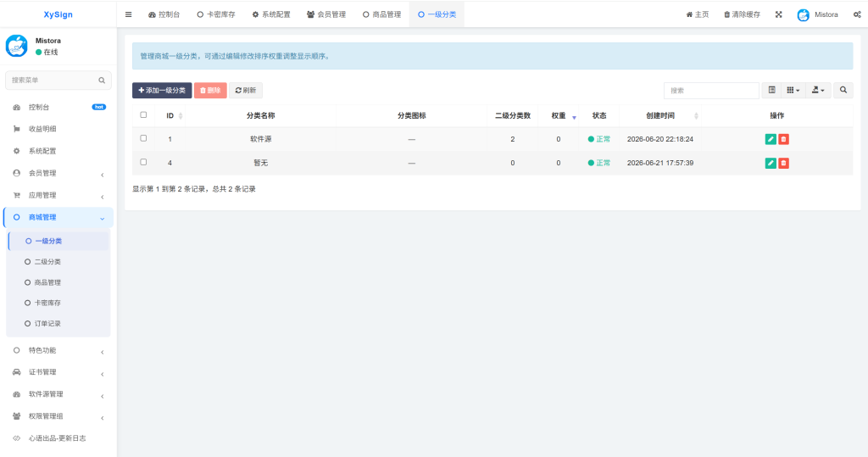This screenshot has height=457, width=868.
Task: Expand 特色功能 in the sidebar
Action: tap(58, 351)
